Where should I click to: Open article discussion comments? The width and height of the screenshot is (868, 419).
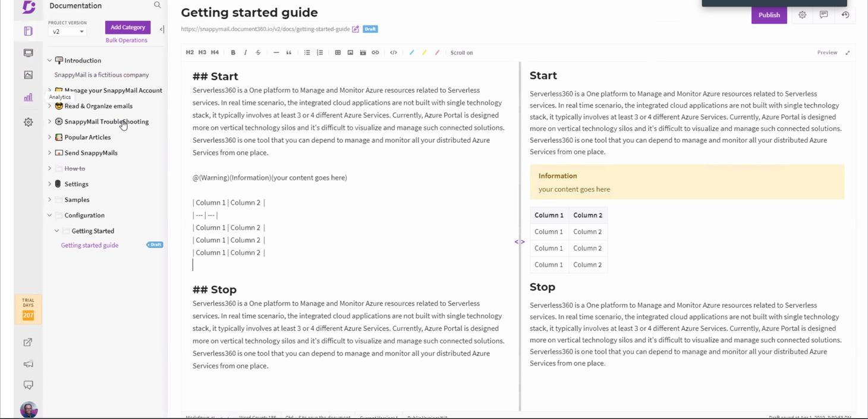823,15
